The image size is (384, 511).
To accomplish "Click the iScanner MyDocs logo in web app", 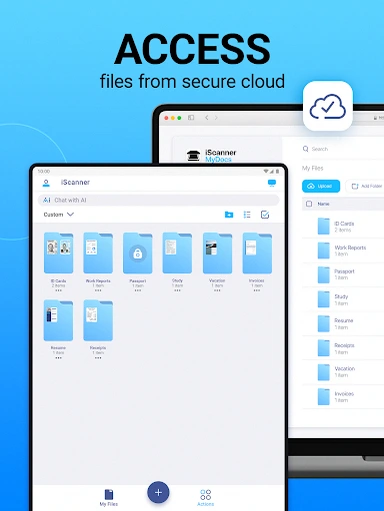I will click(211, 156).
